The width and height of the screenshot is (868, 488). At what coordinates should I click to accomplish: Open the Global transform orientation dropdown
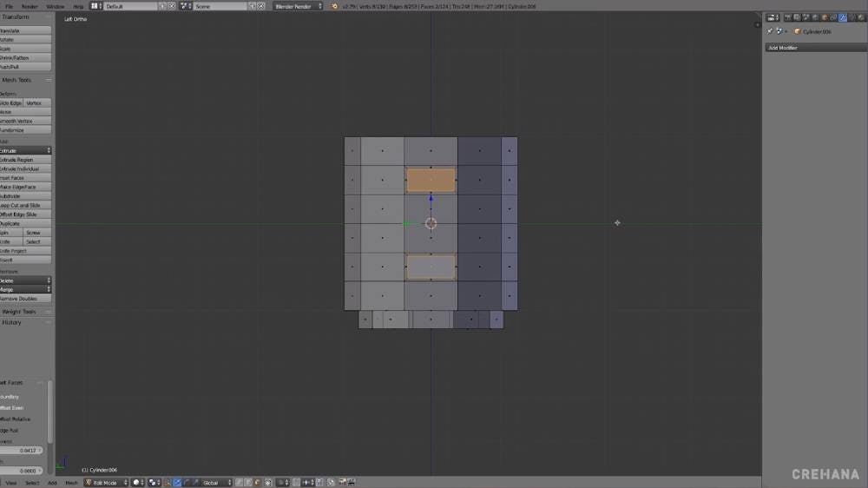[x=216, y=483]
